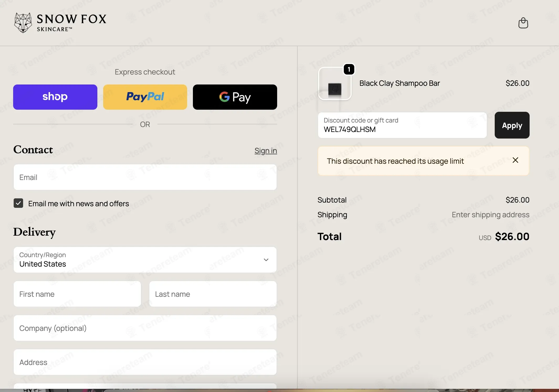This screenshot has width=559, height=392.
Task: Select the Company (optional) field
Action: 145,328
